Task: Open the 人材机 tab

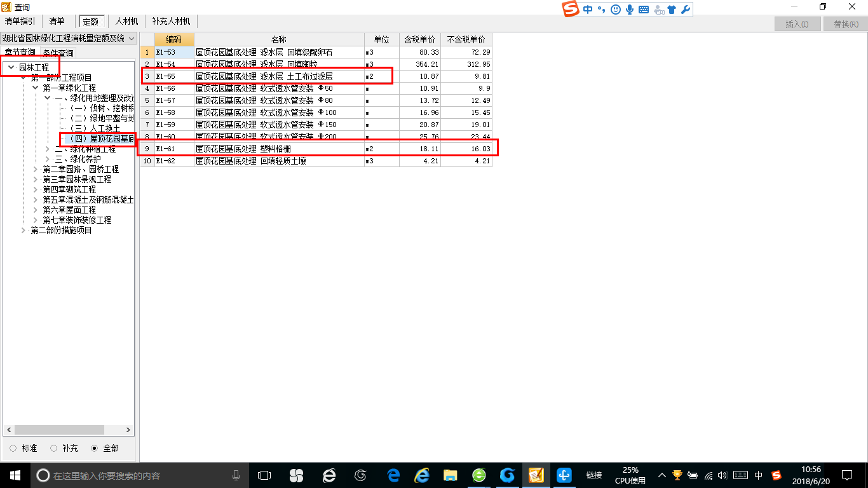Action: [x=126, y=22]
